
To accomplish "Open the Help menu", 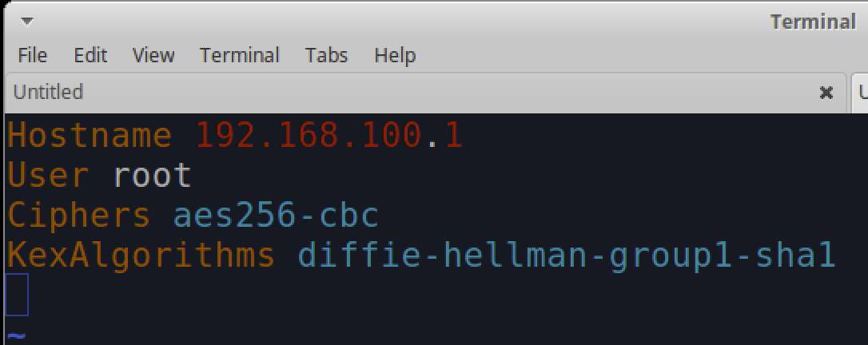I will coord(395,55).
